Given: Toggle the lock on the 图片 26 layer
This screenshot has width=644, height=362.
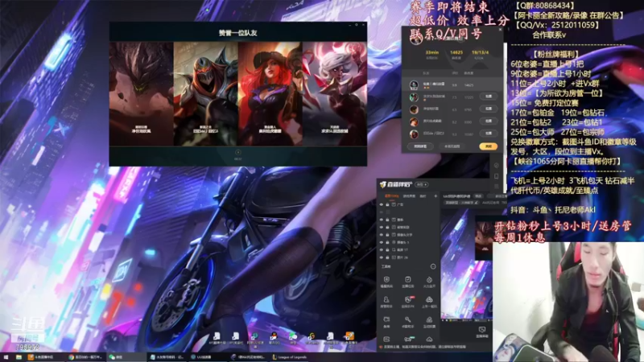Looking at the screenshot, I should point(387,257).
